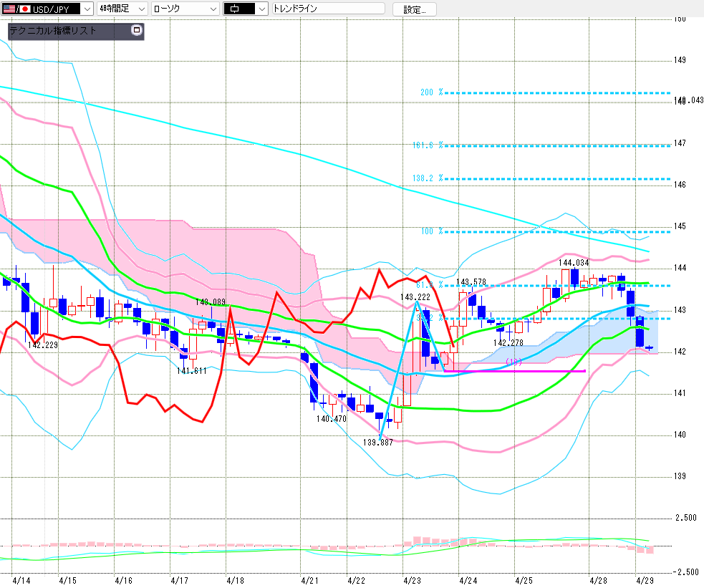This screenshot has height=588, width=704.
Task: Click the 2.500 oscillator axis label
Action: (x=686, y=518)
